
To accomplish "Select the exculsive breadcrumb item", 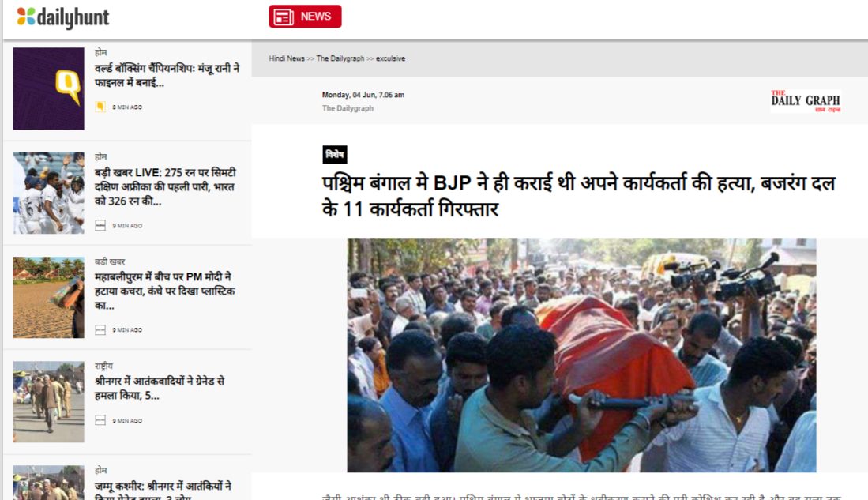I will click(x=391, y=58).
